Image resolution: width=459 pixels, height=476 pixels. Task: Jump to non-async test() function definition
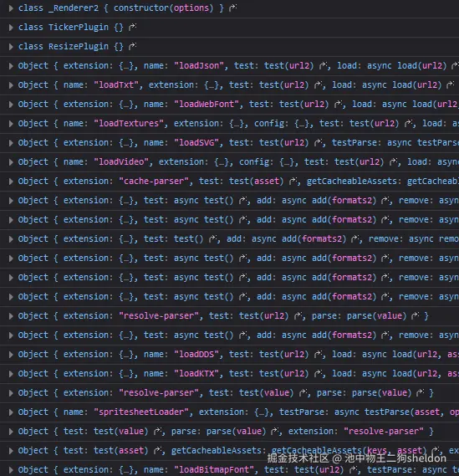coord(212,239)
